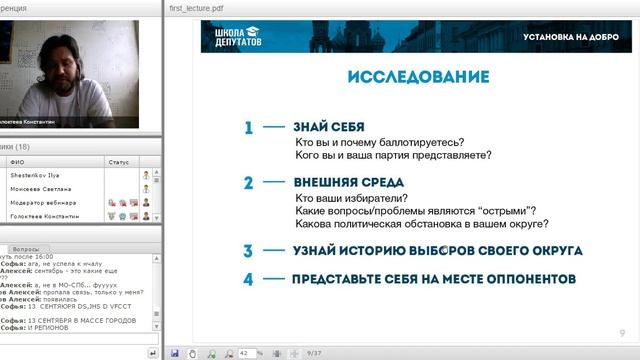Click УСТАНОВКА НА ДОБРО banner text

pyautogui.click(x=571, y=37)
